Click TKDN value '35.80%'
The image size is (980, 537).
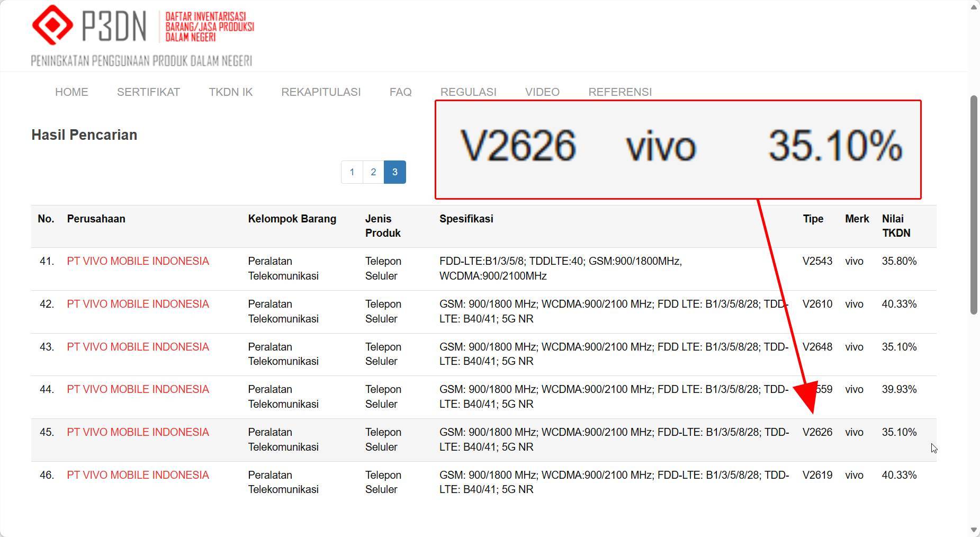[x=899, y=261]
